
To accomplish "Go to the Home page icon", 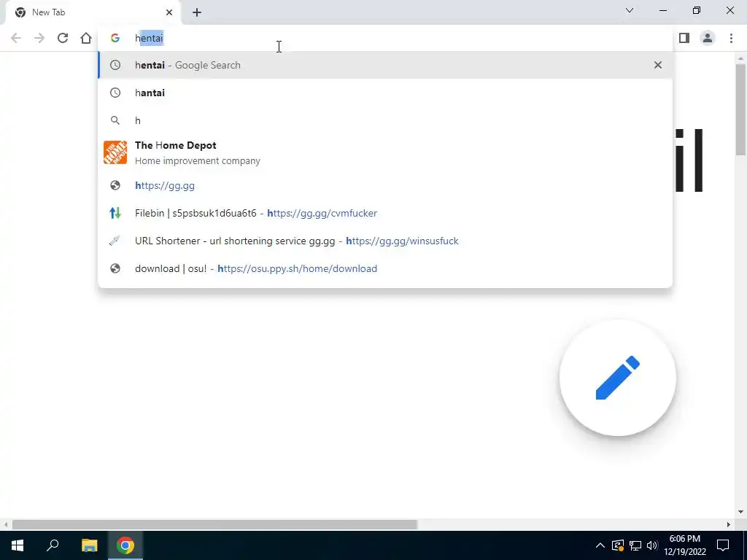I will pyautogui.click(x=86, y=38).
